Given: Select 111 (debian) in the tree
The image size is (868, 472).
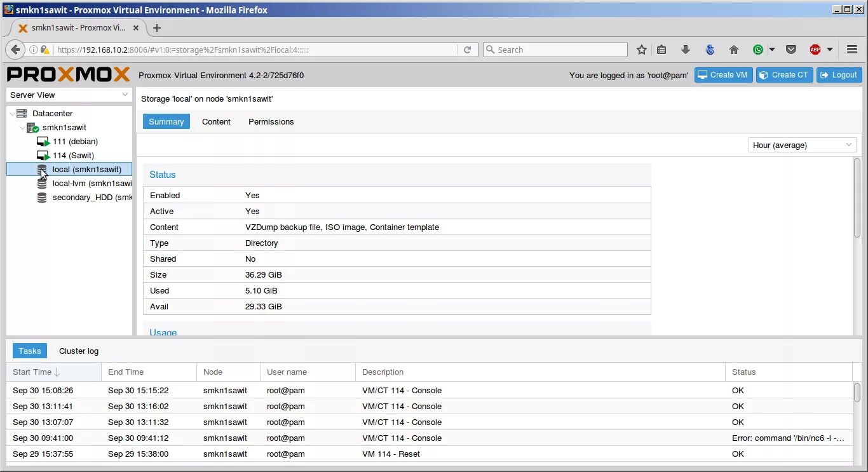Looking at the screenshot, I should pyautogui.click(x=69, y=142).
